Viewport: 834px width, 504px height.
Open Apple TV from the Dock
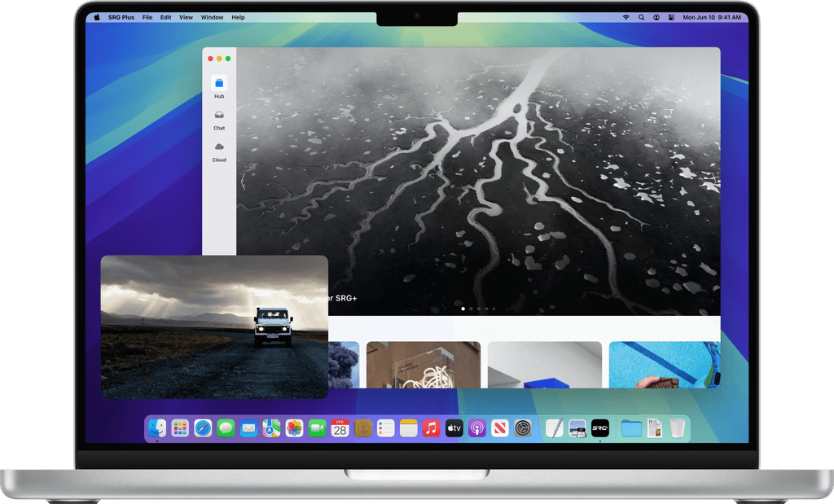[454, 428]
